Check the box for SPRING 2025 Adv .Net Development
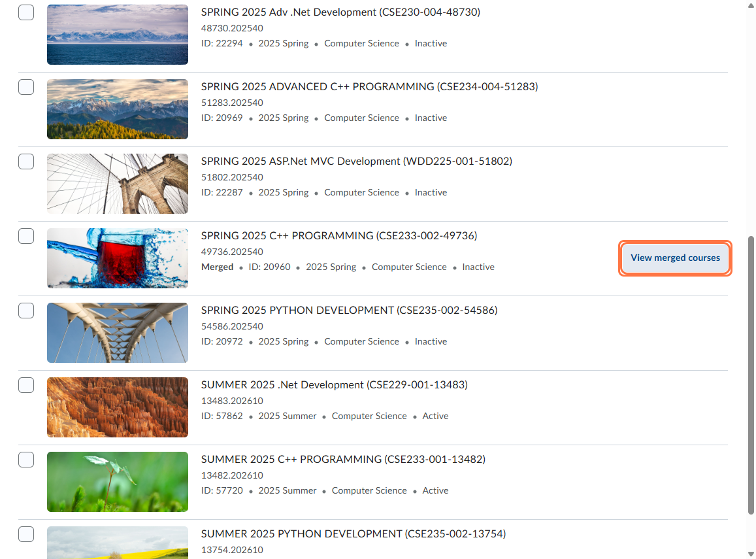Viewport: 756px width, 559px height. pyautogui.click(x=26, y=12)
